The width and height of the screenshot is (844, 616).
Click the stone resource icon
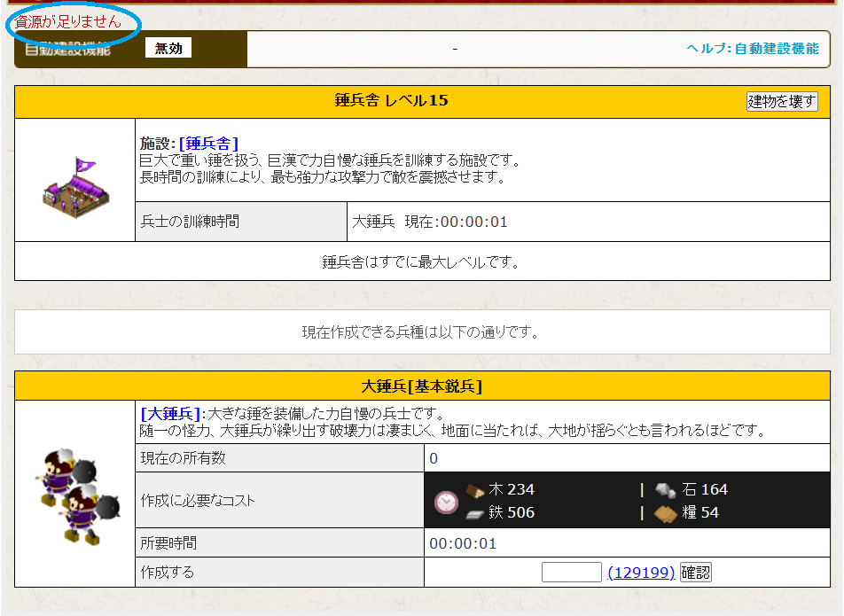click(667, 490)
